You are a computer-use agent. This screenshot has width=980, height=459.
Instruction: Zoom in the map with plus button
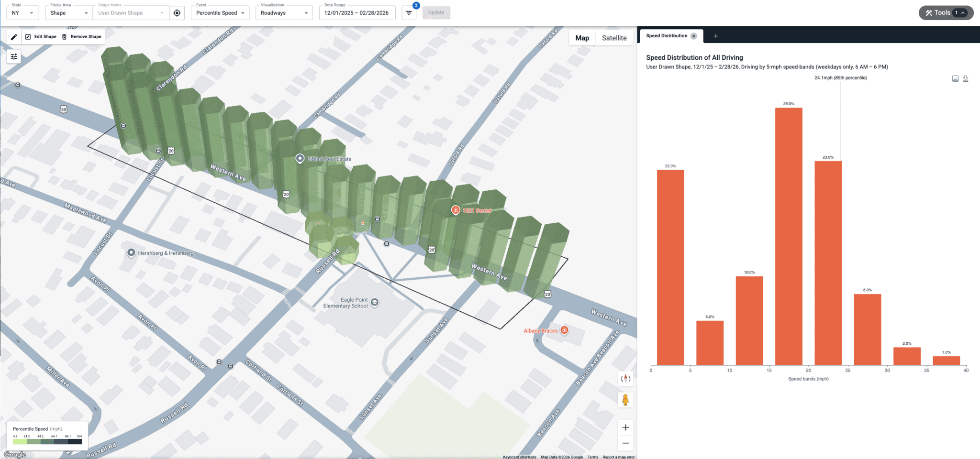625,427
